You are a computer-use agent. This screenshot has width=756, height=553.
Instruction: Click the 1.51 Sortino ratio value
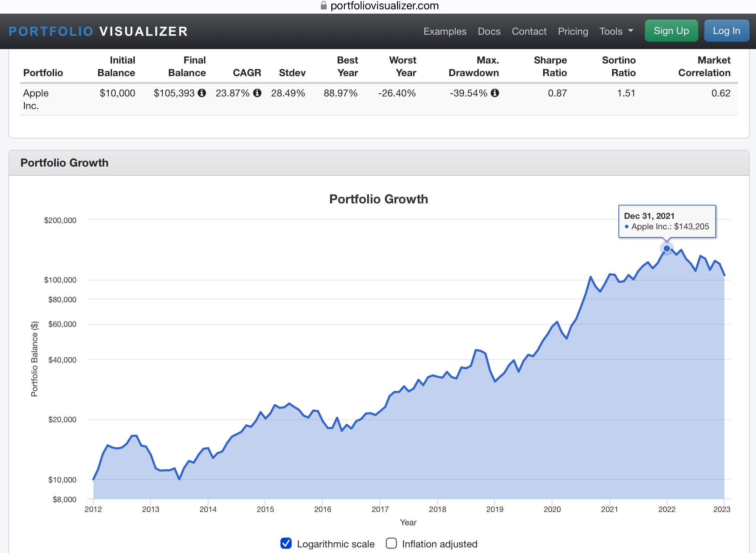(x=626, y=93)
